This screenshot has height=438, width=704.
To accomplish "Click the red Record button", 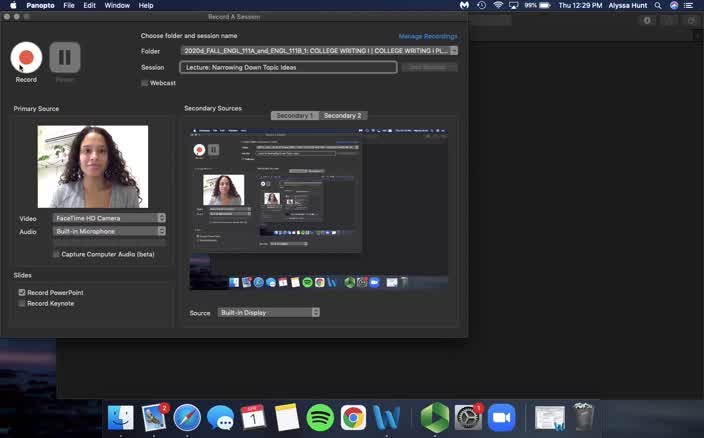I will tap(26, 57).
